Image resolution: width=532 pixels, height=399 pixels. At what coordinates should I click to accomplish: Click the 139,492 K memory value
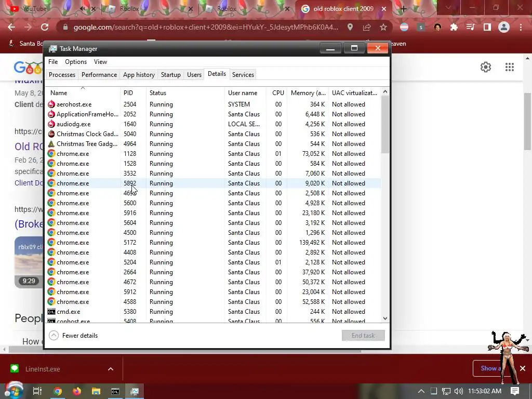[x=312, y=242]
